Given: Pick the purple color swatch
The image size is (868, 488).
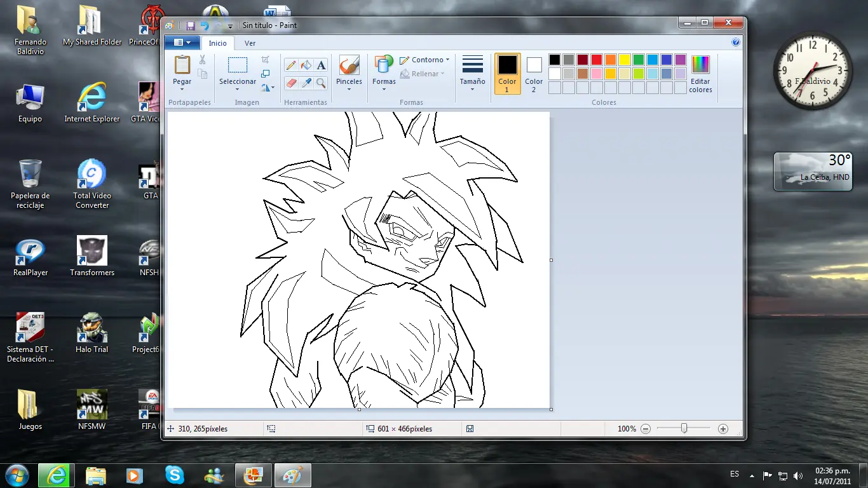Looking at the screenshot, I should (681, 60).
